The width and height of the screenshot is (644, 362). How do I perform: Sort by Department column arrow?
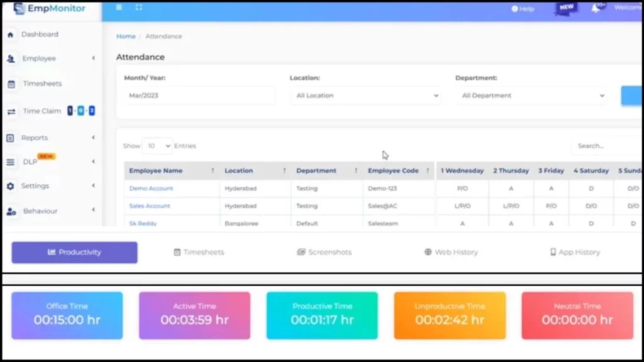point(356,171)
